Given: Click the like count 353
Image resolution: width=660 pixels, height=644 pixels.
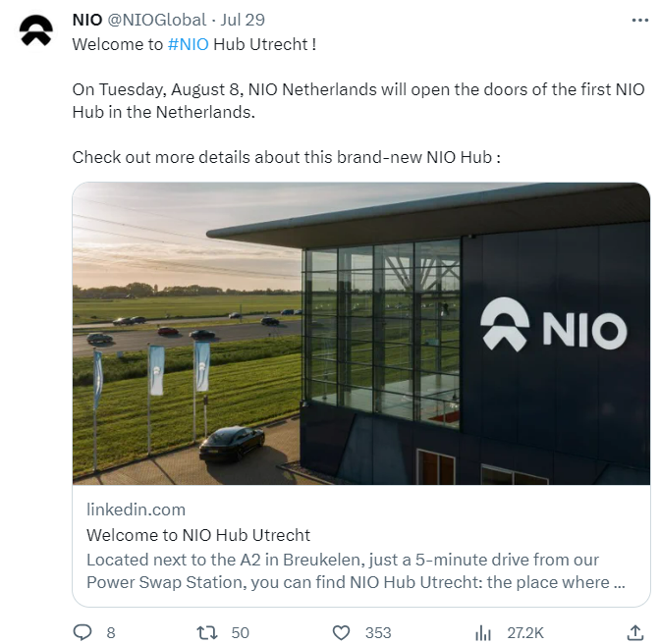Looking at the screenshot, I should pos(378,632).
